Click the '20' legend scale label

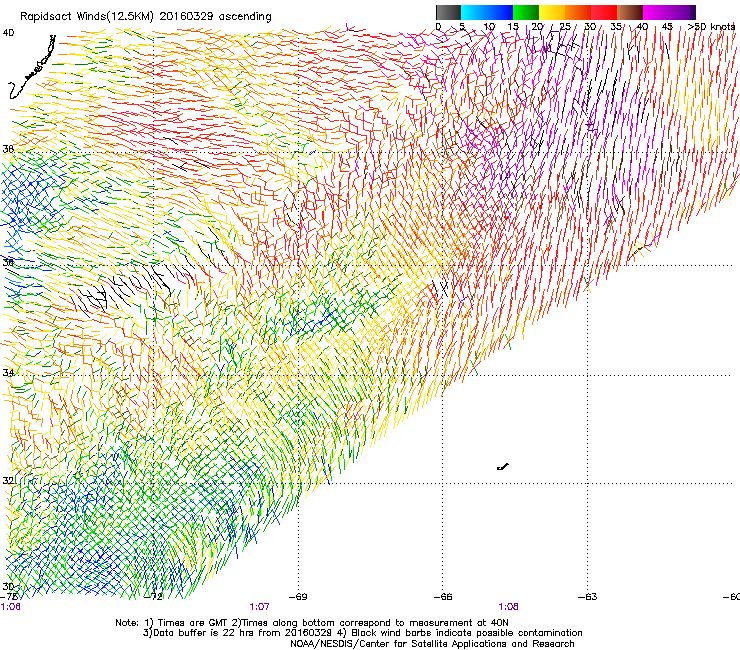(537, 26)
